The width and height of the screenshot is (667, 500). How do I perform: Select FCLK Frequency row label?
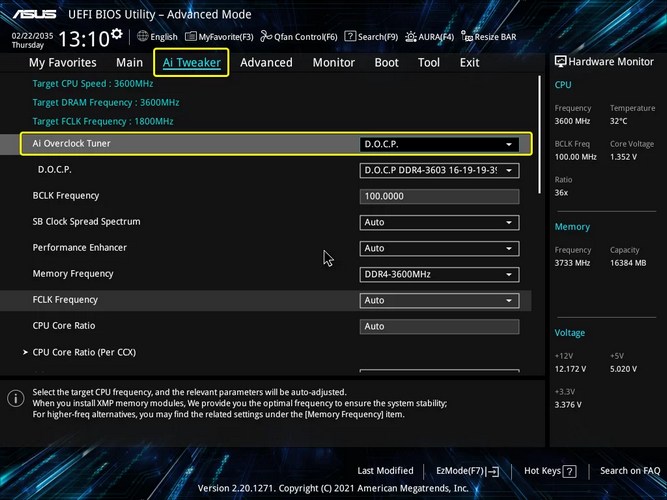click(65, 300)
